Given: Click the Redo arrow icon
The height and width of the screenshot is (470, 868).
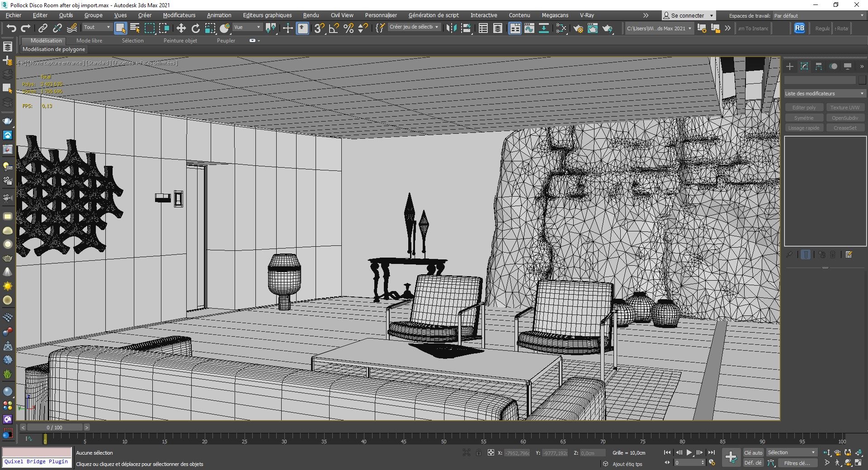Looking at the screenshot, I should click(26, 28).
